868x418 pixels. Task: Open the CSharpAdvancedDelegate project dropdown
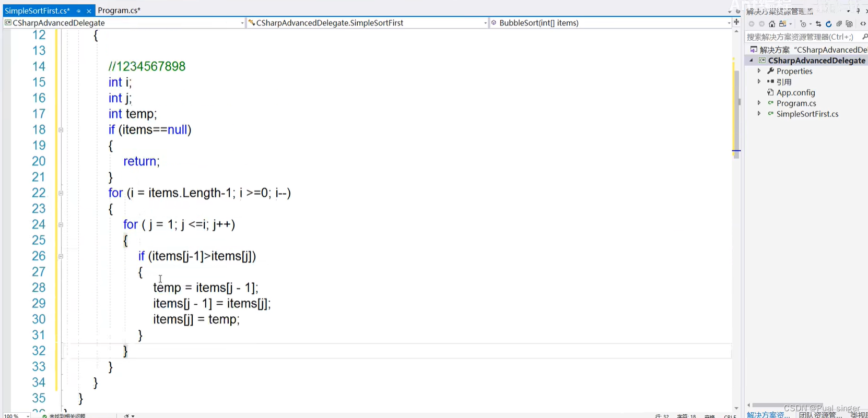242,23
